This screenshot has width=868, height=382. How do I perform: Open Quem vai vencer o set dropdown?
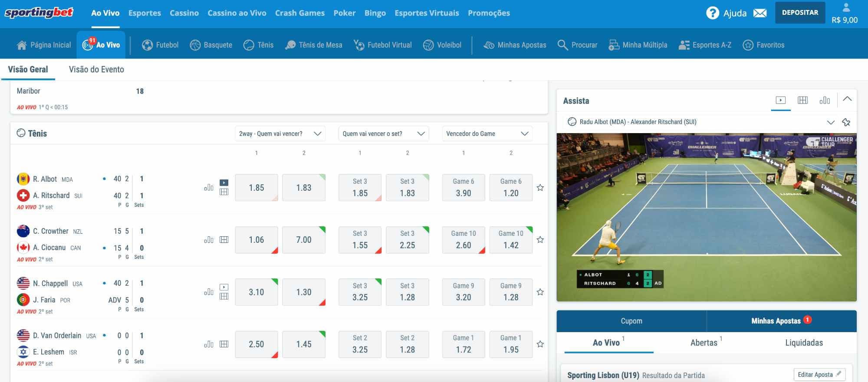point(384,134)
